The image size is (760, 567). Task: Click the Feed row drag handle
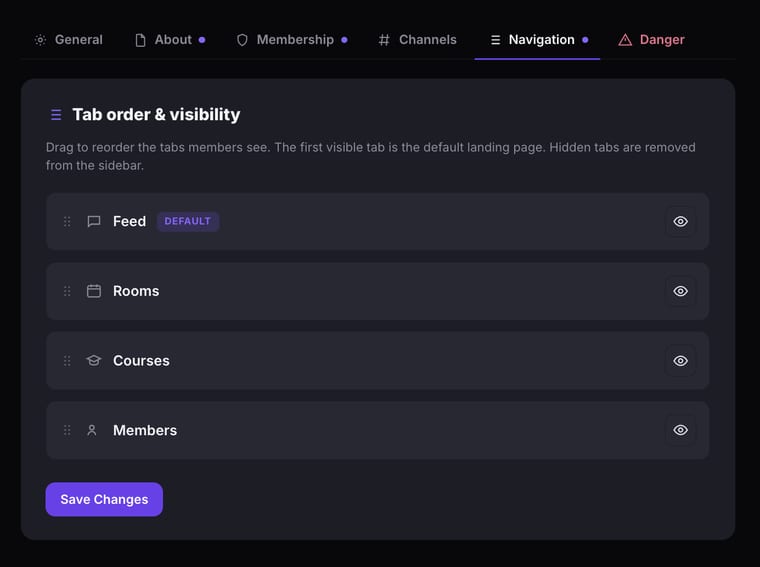click(67, 221)
